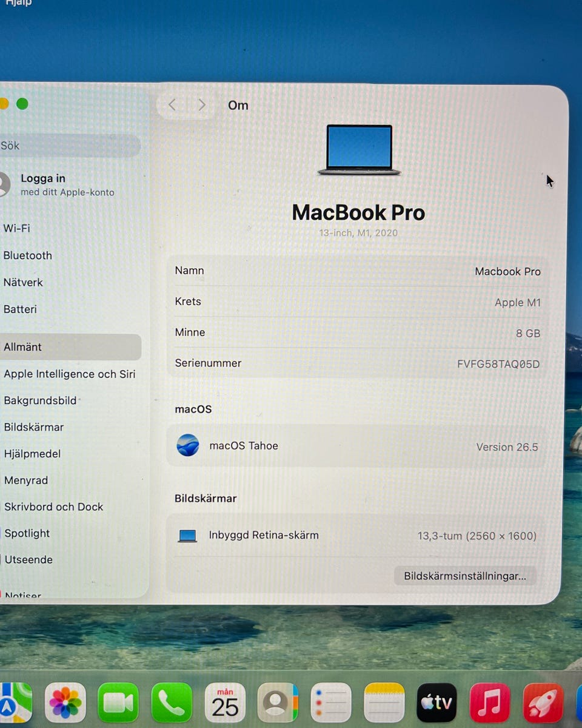This screenshot has height=728, width=582.
Task: Click the Minne value 8 GB
Action: (528, 333)
